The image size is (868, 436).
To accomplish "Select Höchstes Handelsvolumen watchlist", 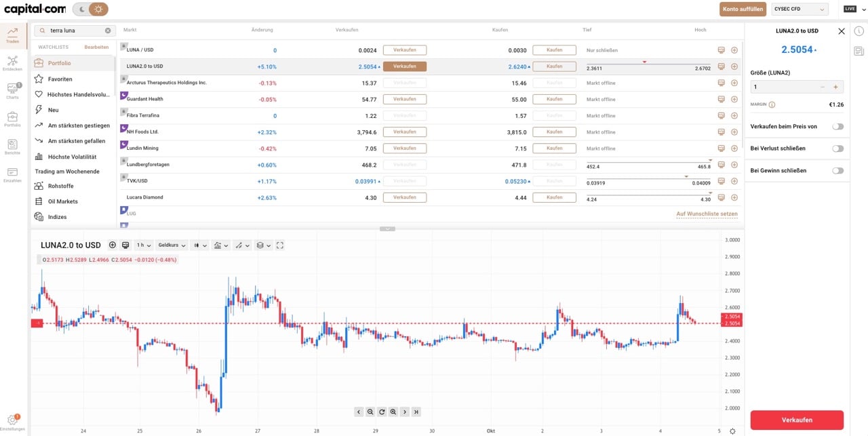I will point(72,94).
